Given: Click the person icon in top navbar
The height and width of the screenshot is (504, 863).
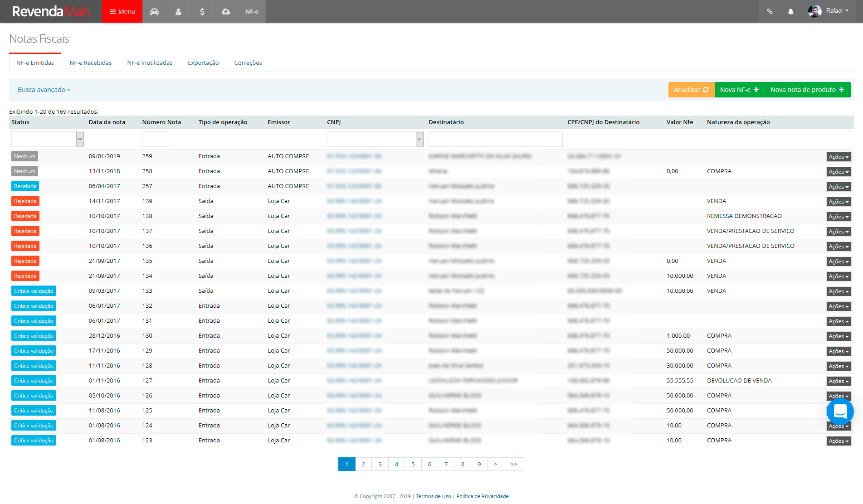Looking at the screenshot, I should [178, 11].
